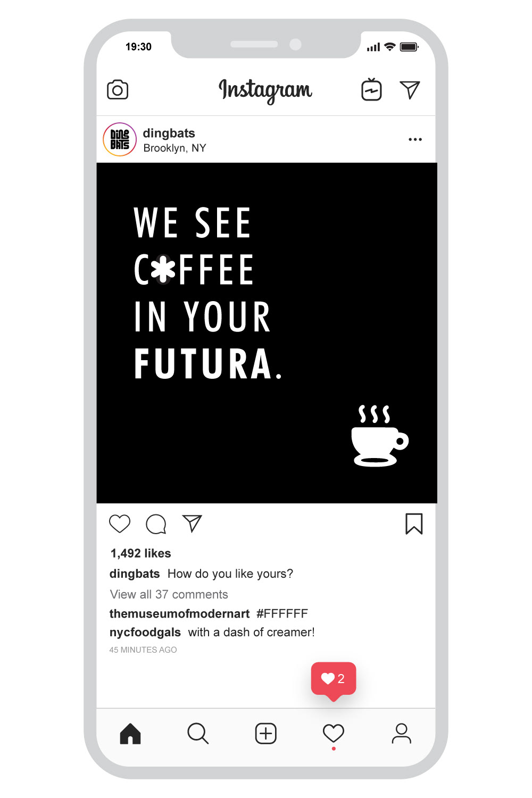Open Brooklyn, NY location link
The image size is (532, 798).
pyautogui.click(x=174, y=148)
